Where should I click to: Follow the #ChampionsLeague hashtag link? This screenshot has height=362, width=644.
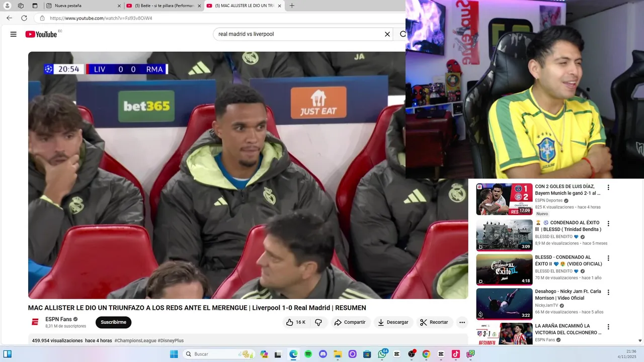135,340
